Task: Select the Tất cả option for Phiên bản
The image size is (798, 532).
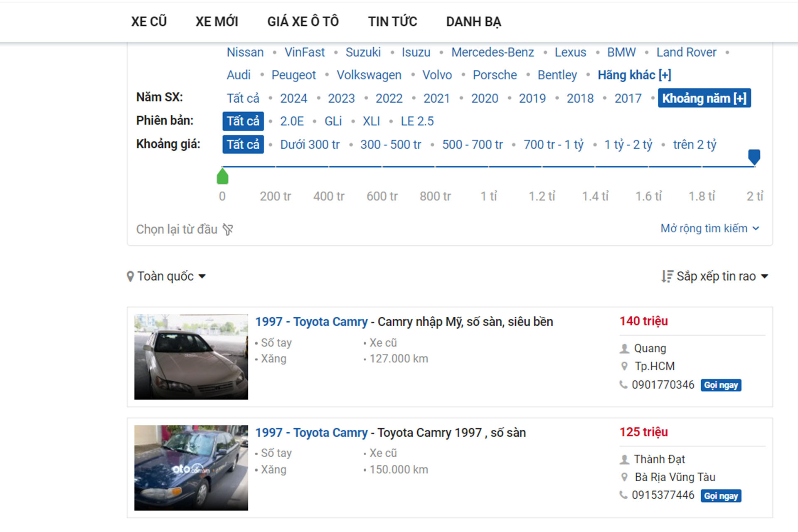Action: coord(243,121)
